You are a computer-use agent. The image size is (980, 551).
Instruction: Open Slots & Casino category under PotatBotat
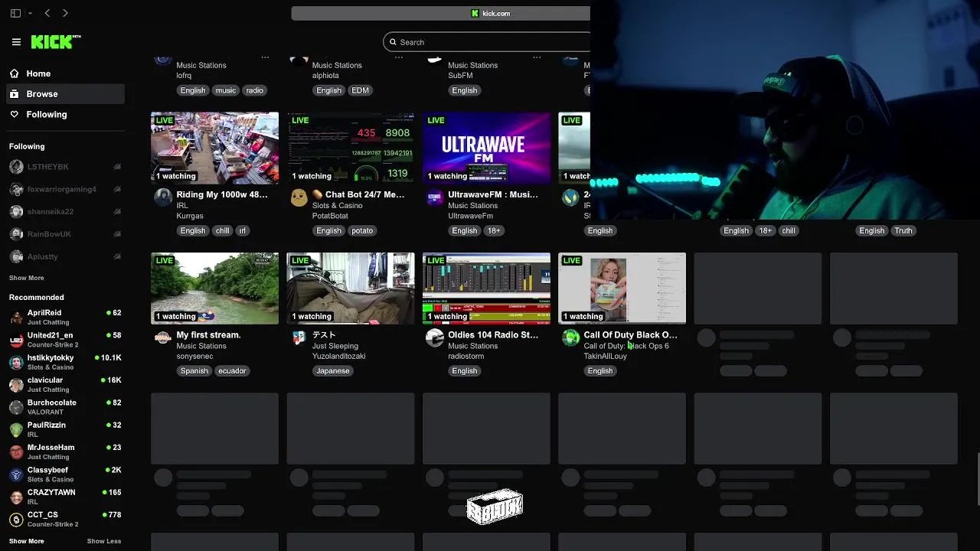click(x=338, y=206)
